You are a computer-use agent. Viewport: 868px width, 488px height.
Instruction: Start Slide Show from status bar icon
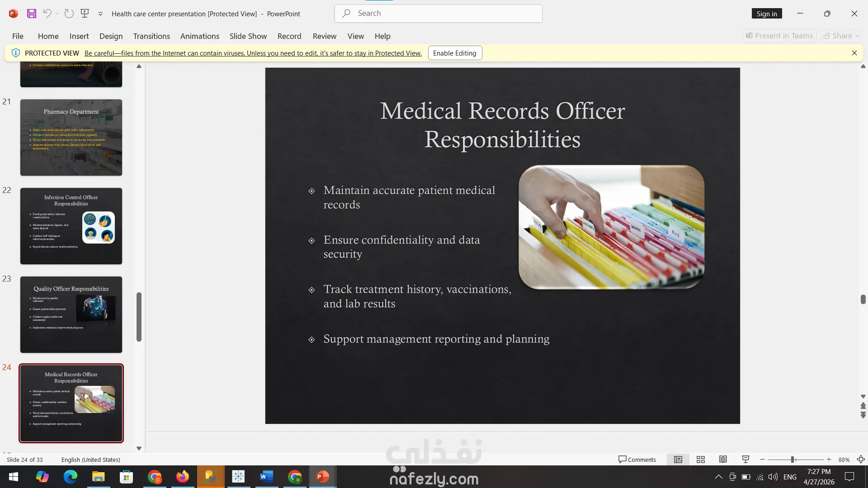(746, 460)
